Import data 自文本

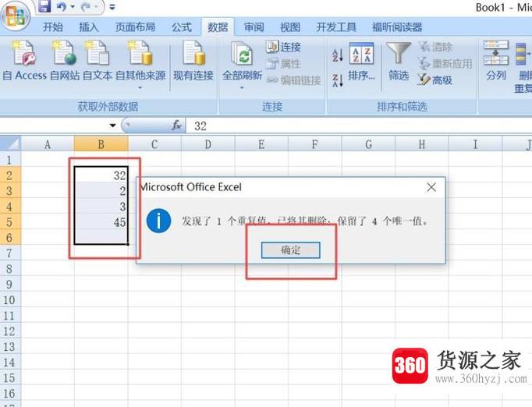pos(98,61)
